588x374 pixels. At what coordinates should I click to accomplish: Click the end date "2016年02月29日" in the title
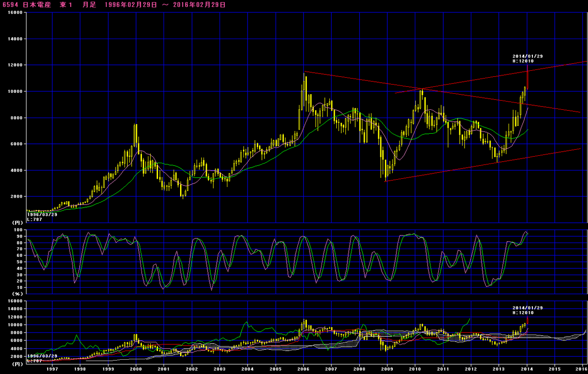pos(199,5)
